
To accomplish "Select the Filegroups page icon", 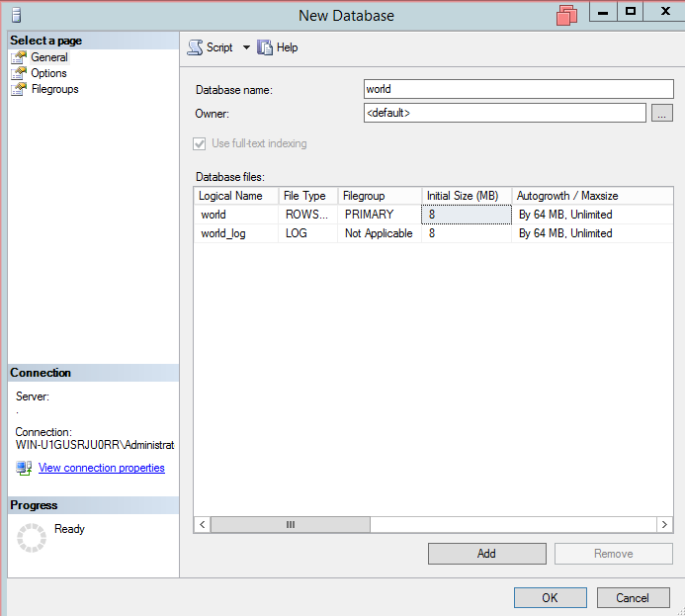I will click(19, 89).
